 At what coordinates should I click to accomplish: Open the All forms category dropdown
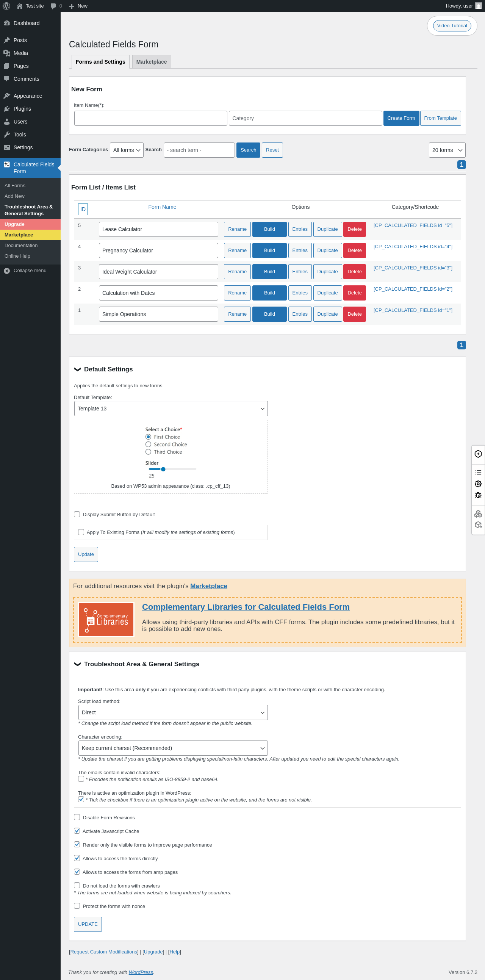[x=127, y=150]
